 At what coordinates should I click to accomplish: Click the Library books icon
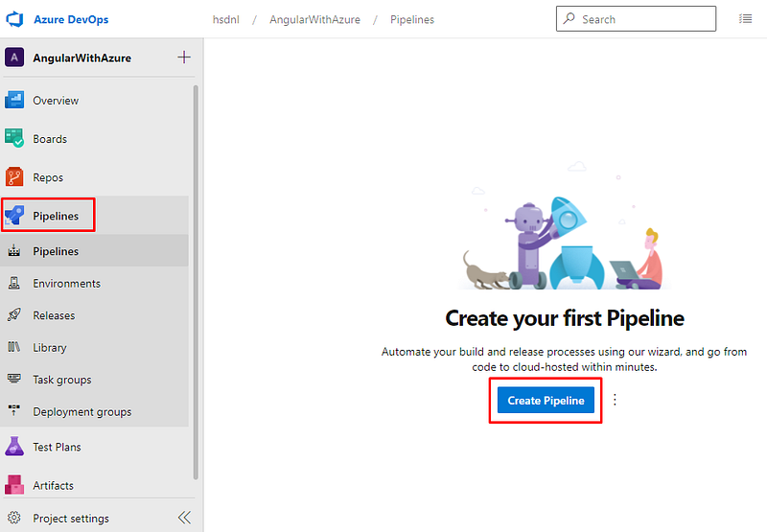point(14,347)
